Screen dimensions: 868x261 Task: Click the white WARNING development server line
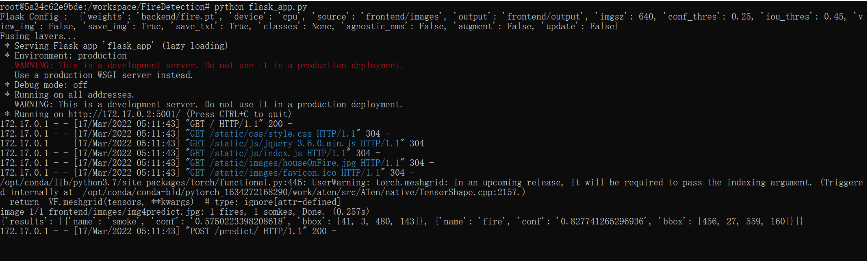(208, 104)
